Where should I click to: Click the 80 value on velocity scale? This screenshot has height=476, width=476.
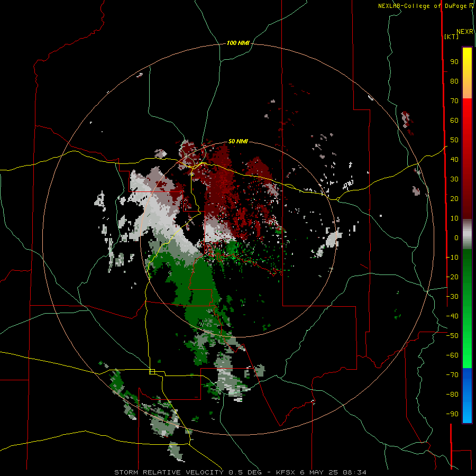click(454, 81)
